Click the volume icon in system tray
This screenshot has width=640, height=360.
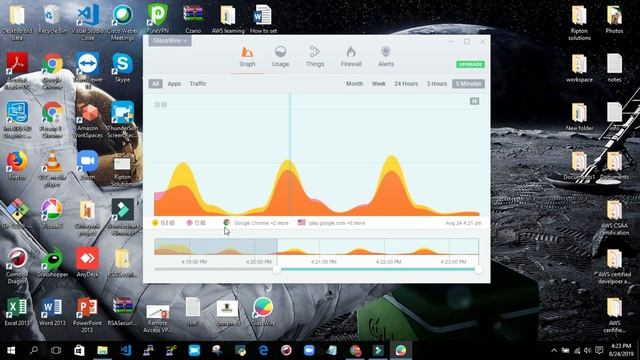pos(587,350)
